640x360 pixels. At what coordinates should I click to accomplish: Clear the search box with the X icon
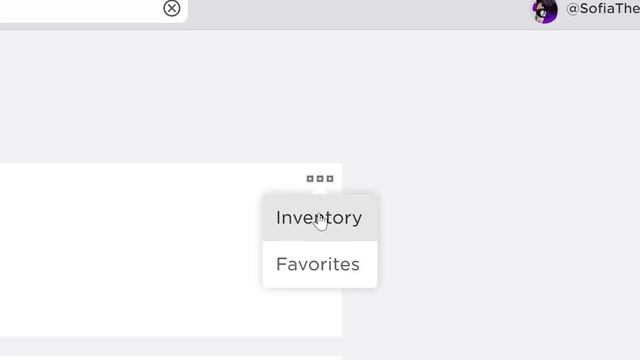(171, 8)
